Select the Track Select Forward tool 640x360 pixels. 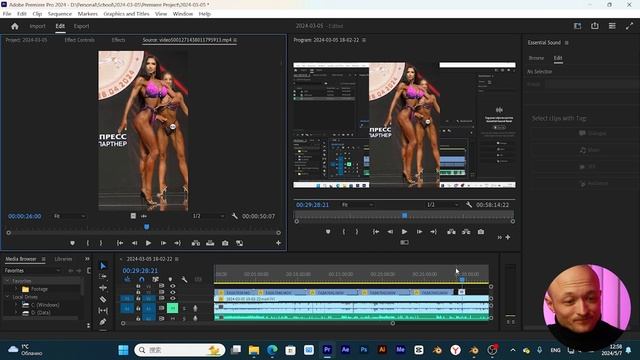pos(103,277)
